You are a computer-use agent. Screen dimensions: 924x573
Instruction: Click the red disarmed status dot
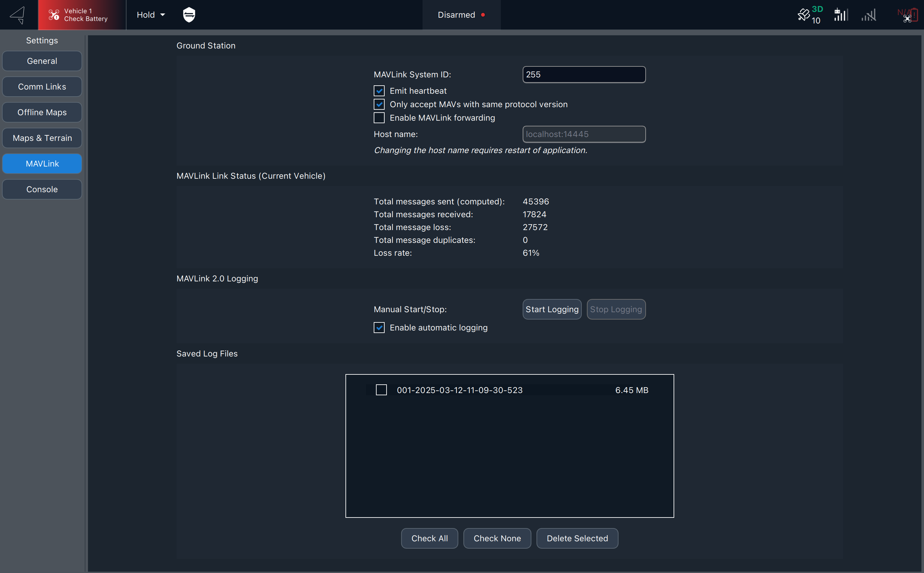point(483,15)
